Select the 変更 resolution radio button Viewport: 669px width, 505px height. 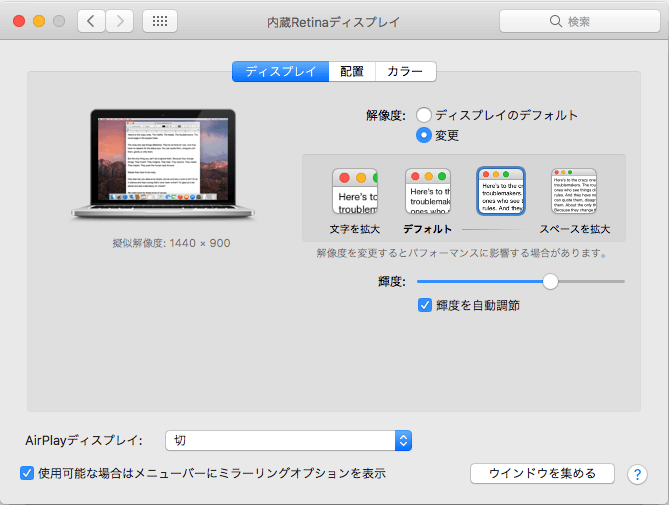click(425, 135)
